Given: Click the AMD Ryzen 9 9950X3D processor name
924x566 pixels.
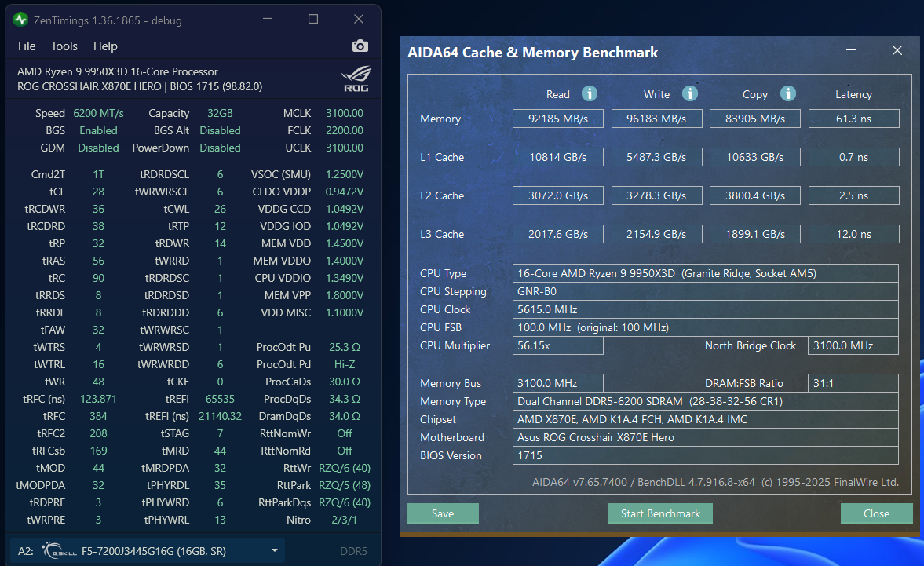Looking at the screenshot, I should [x=117, y=71].
